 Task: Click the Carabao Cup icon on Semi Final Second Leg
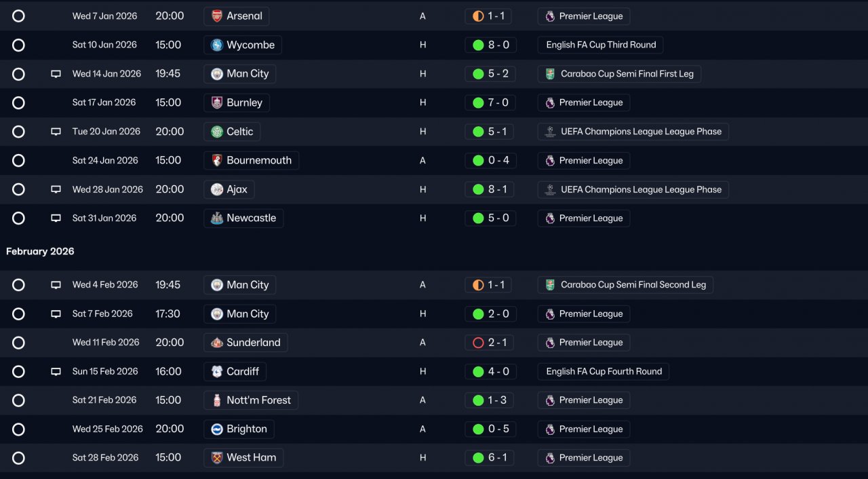pos(550,285)
